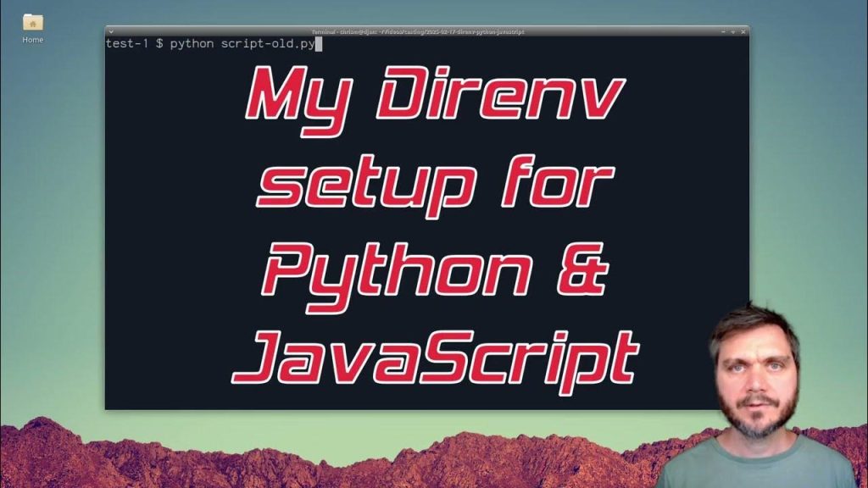
Task: Click the setup for overlay text
Action: pos(435,186)
